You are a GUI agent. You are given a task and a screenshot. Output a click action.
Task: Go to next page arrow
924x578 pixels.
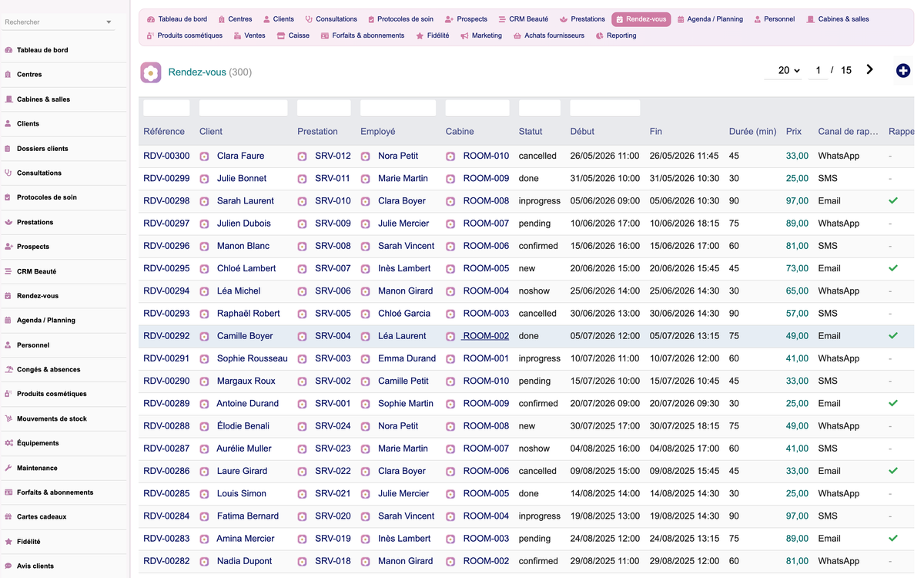(870, 70)
